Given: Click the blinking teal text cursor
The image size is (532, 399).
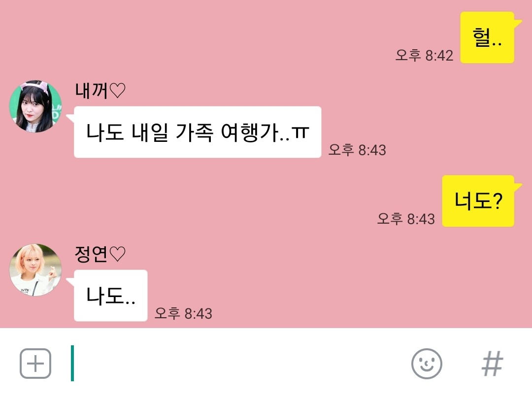Looking at the screenshot, I should tap(72, 364).
